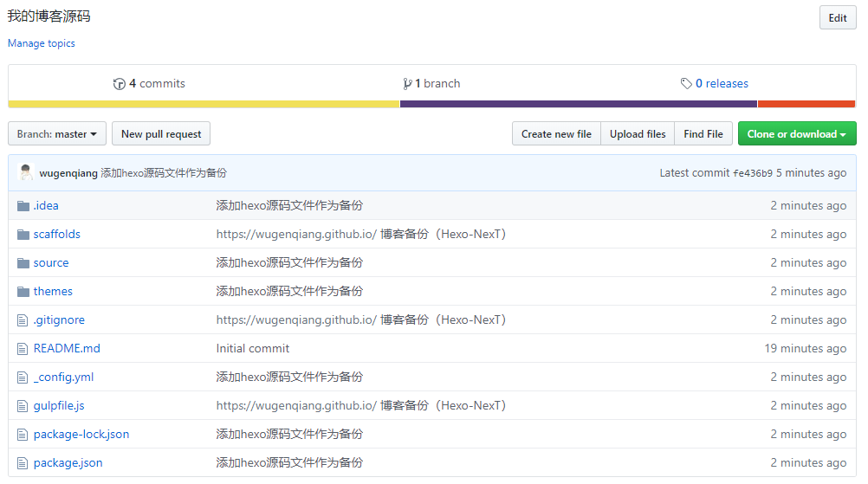The width and height of the screenshot is (868, 484).
Task: Click the Create new file button
Action: tap(556, 134)
